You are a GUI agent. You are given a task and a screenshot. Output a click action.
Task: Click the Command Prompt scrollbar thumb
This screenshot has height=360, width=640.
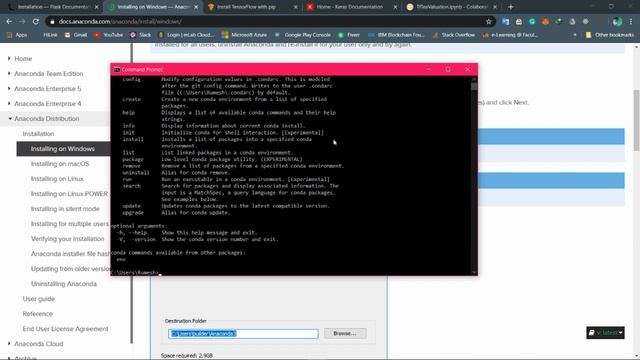[x=474, y=87]
